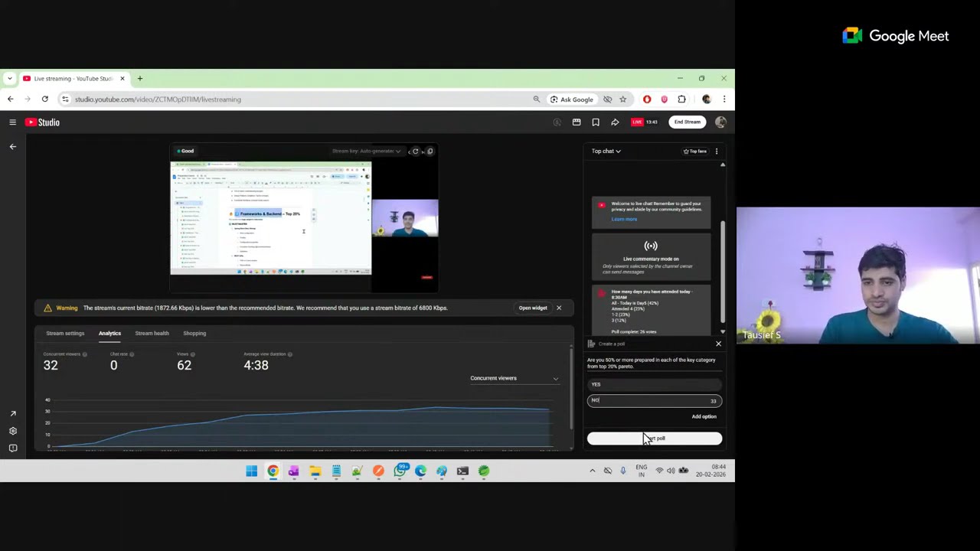Viewport: 980px width, 551px height.
Task: Open the live chat three-dot menu
Action: 717,151
